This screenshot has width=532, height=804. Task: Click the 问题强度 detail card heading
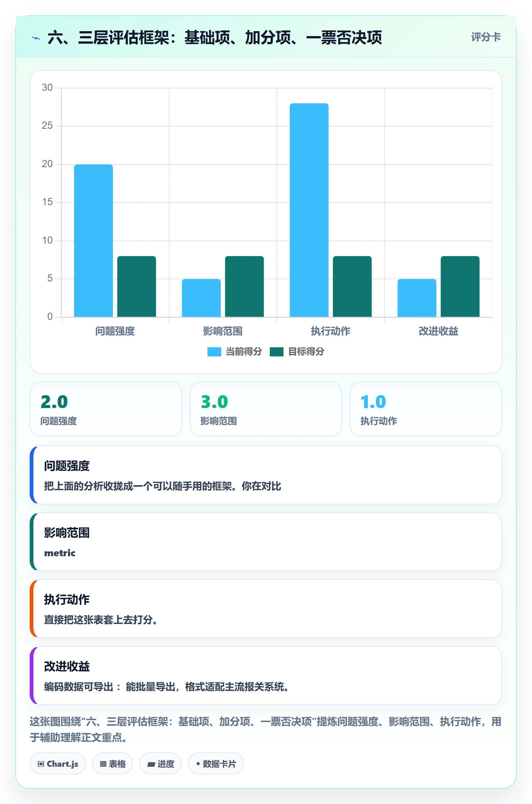click(x=67, y=466)
